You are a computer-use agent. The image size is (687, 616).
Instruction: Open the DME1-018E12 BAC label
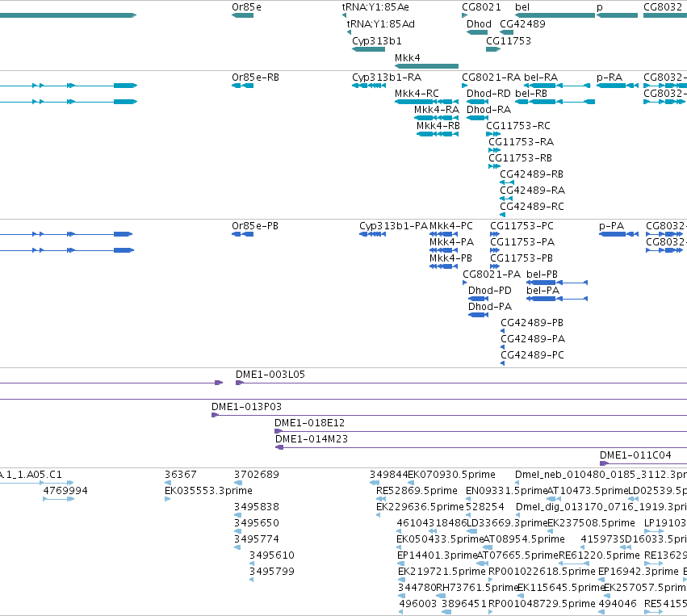[x=310, y=423]
